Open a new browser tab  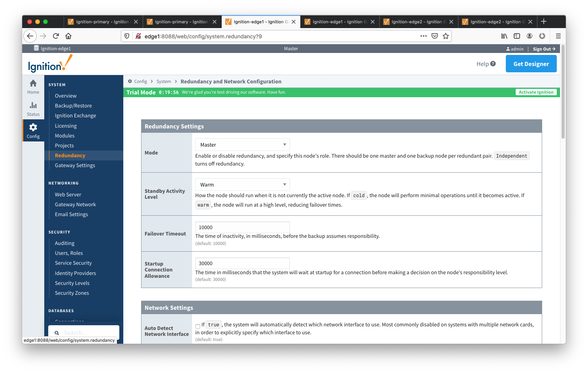click(x=544, y=21)
